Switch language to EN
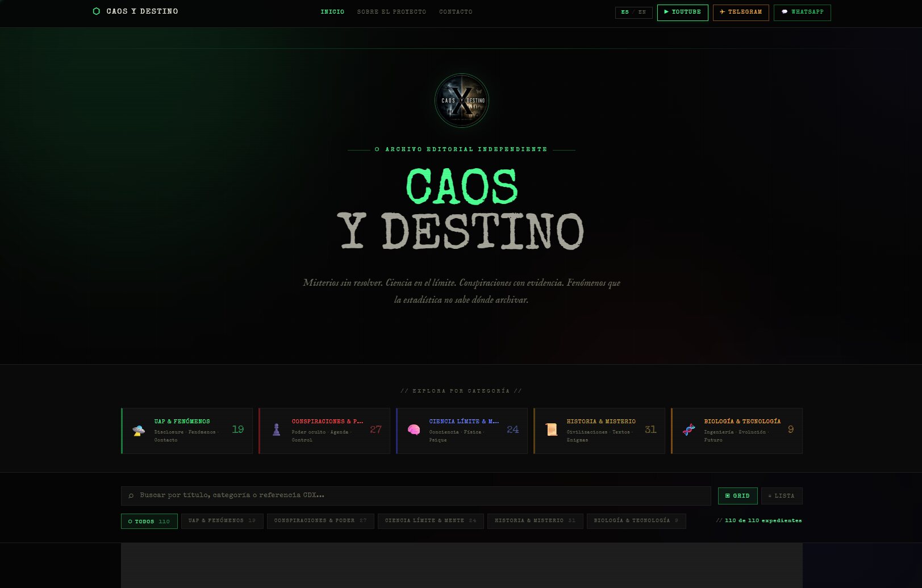The height and width of the screenshot is (588, 922). click(642, 12)
